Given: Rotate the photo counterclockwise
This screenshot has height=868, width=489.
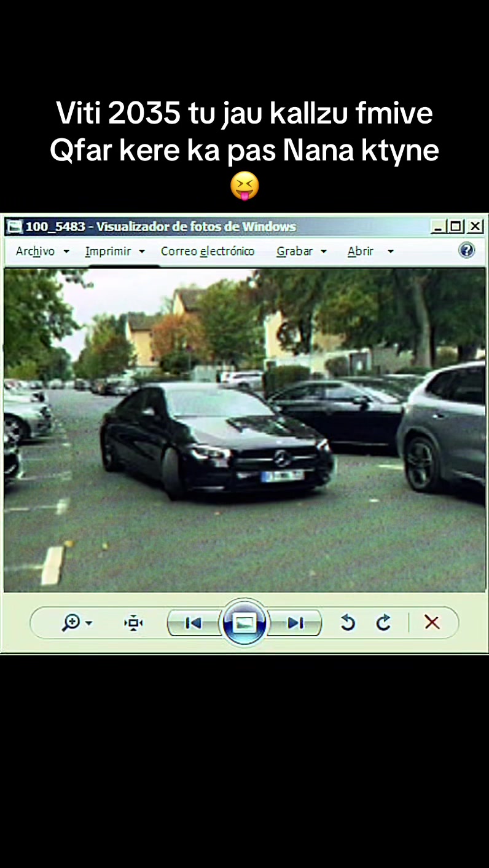Looking at the screenshot, I should [x=348, y=623].
